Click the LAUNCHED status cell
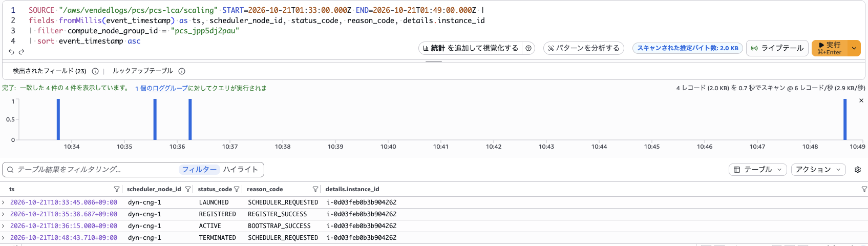 point(214,202)
